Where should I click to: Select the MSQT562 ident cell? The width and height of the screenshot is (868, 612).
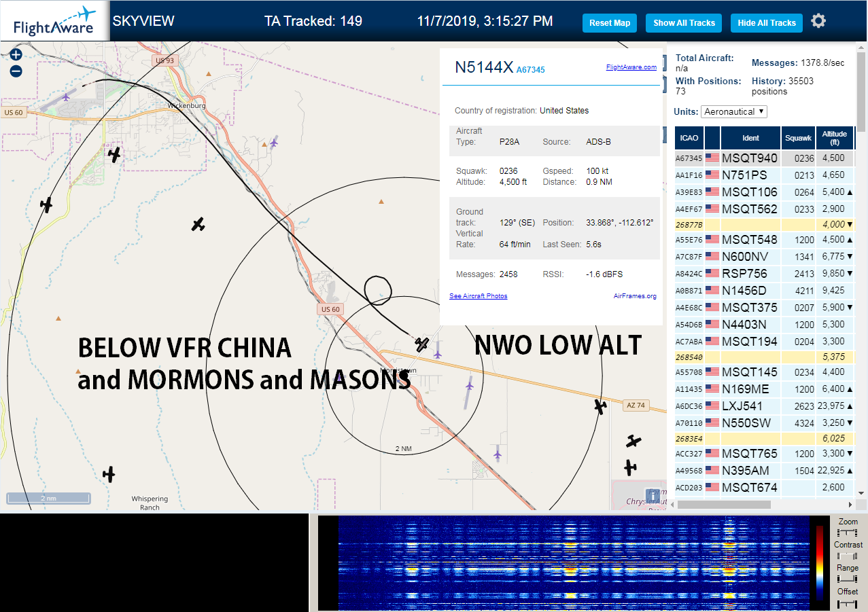pyautogui.click(x=749, y=209)
